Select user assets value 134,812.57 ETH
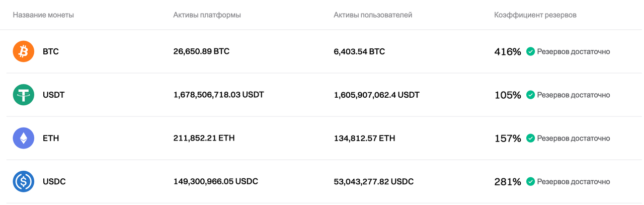The height and width of the screenshot is (205, 644). click(x=364, y=138)
